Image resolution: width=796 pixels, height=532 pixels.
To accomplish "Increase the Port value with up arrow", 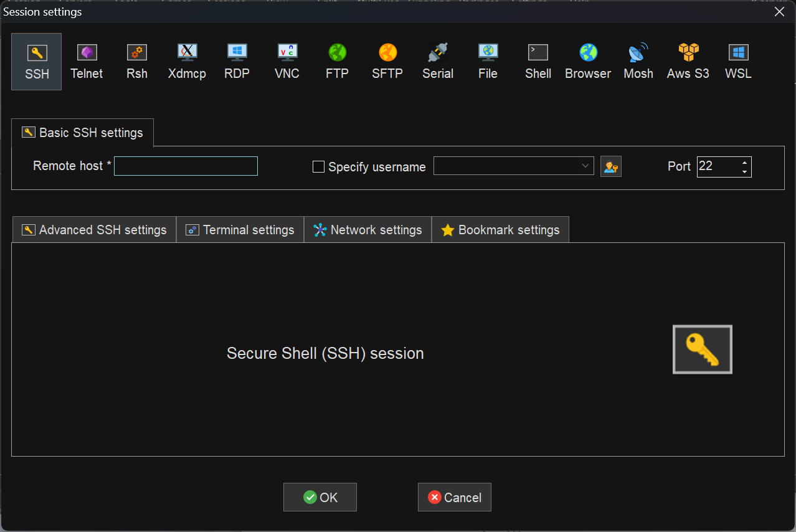I will click(x=744, y=162).
